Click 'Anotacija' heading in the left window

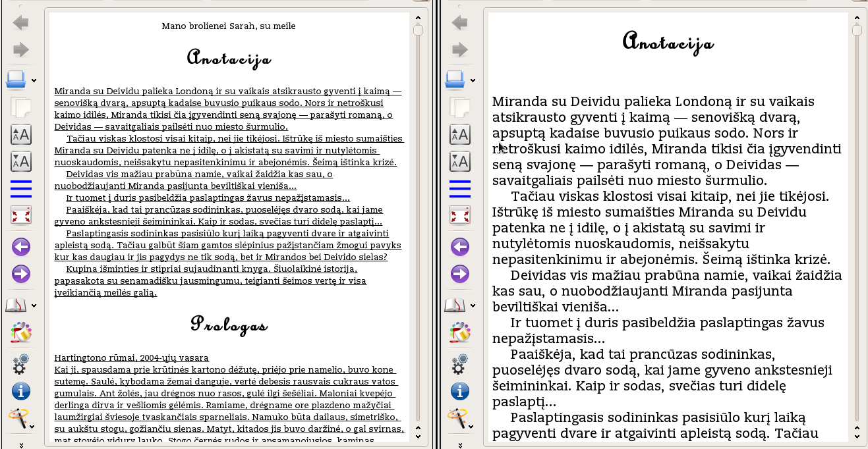tap(229, 57)
